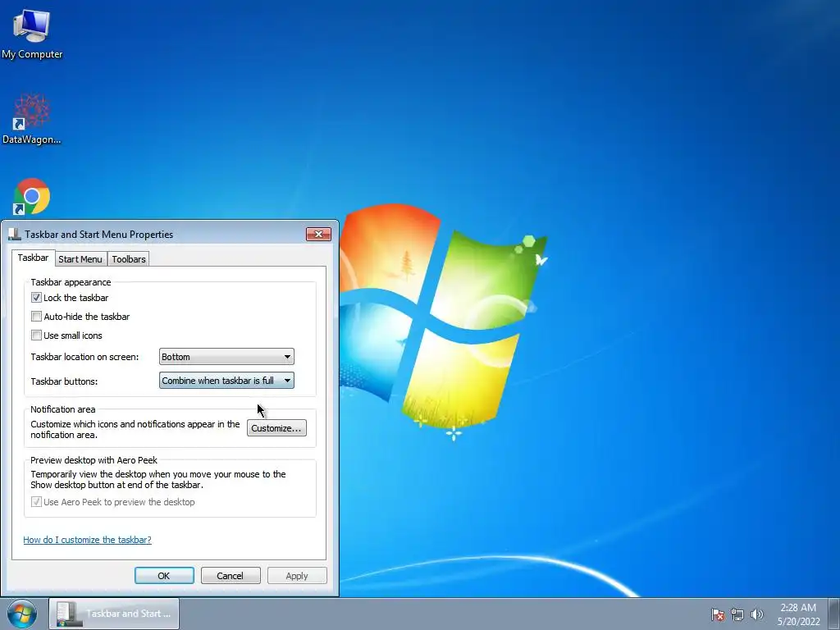Click the Notification area group label

click(x=62, y=409)
